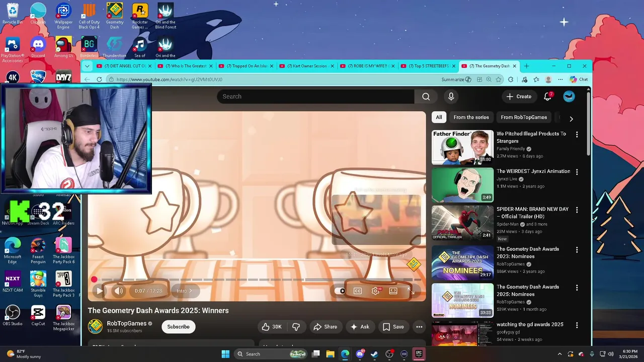The width and height of the screenshot is (644, 362).
Task: Open the YouTube Create menu
Action: (x=519, y=97)
